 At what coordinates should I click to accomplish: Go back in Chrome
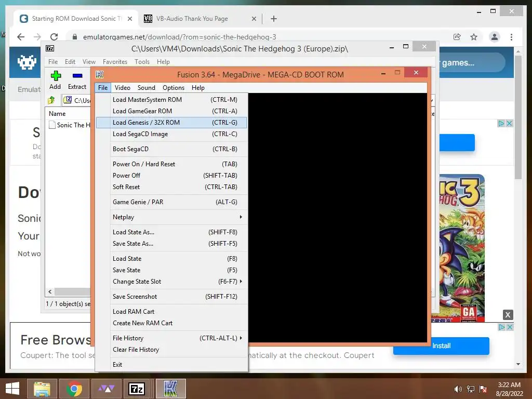point(21,37)
